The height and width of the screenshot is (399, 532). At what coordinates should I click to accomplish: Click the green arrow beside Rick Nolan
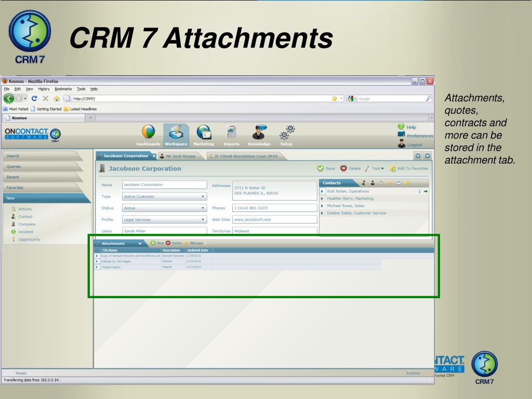(425, 191)
